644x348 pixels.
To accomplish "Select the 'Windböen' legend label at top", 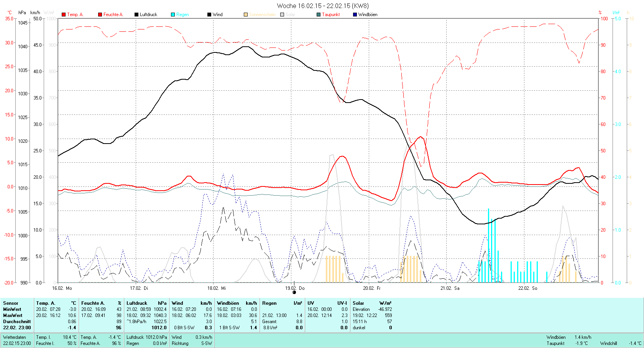I will pos(368,15).
